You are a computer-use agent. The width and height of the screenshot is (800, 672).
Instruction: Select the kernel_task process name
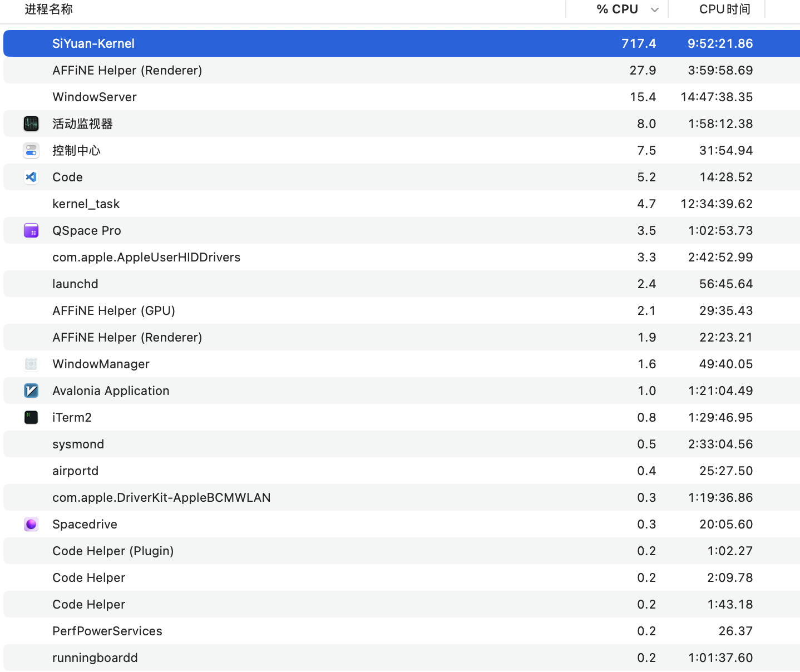86,204
